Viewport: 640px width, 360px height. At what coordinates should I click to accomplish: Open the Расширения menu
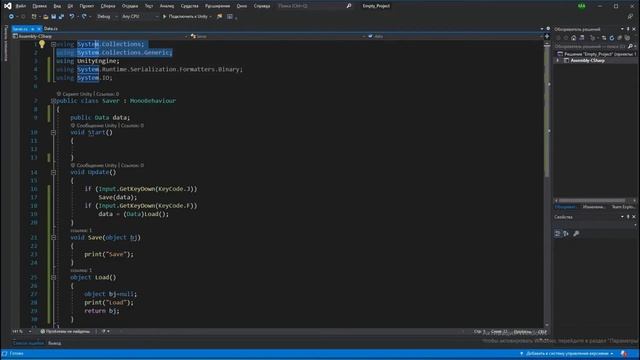pos(217,6)
